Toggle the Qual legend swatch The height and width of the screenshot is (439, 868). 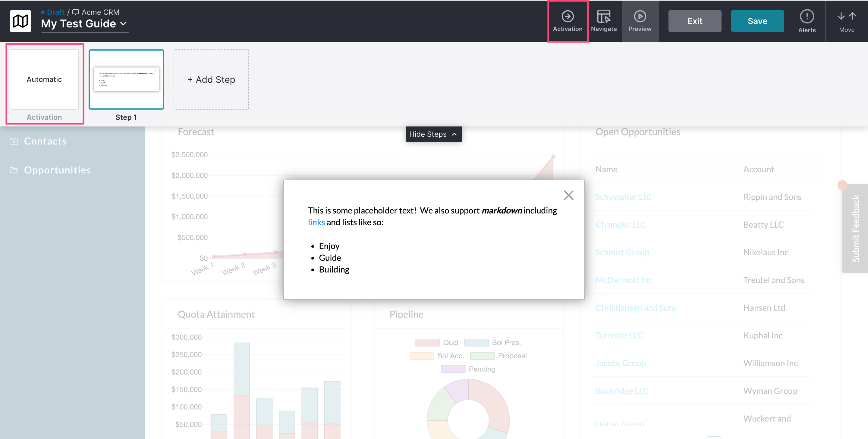(x=427, y=343)
